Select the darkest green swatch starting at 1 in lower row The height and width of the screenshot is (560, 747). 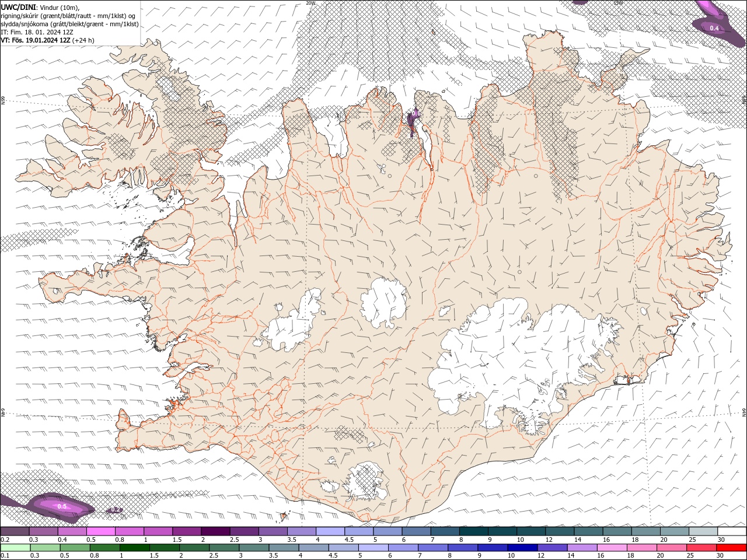tap(134, 548)
